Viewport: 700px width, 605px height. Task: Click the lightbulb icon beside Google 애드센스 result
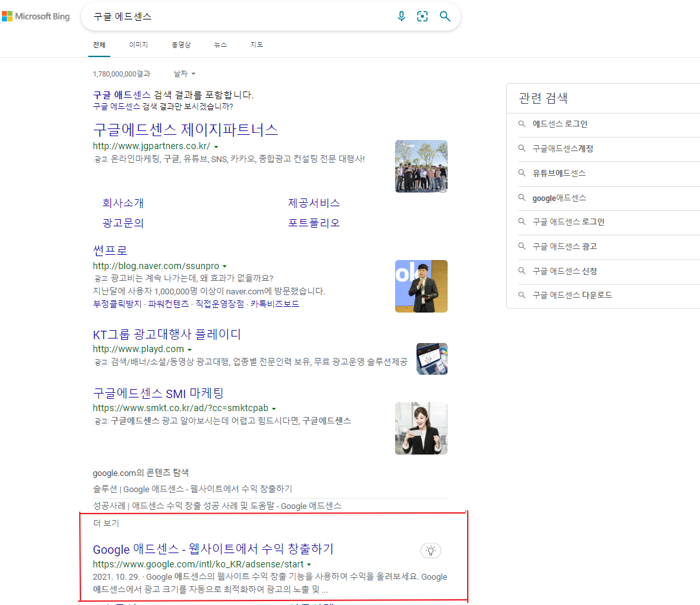tap(431, 551)
